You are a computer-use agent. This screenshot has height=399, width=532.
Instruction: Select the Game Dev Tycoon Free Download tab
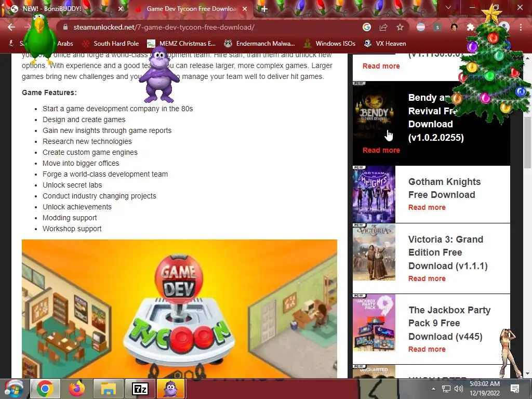coord(191,9)
